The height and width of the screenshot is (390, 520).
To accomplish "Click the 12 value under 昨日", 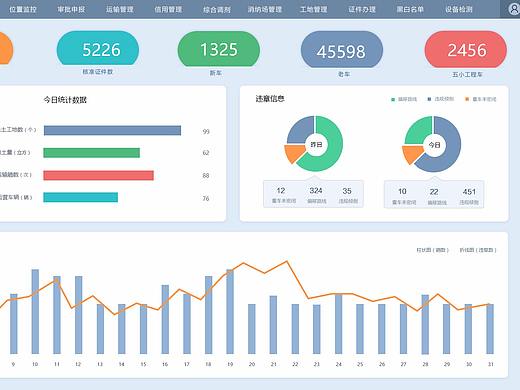I will (x=281, y=191).
